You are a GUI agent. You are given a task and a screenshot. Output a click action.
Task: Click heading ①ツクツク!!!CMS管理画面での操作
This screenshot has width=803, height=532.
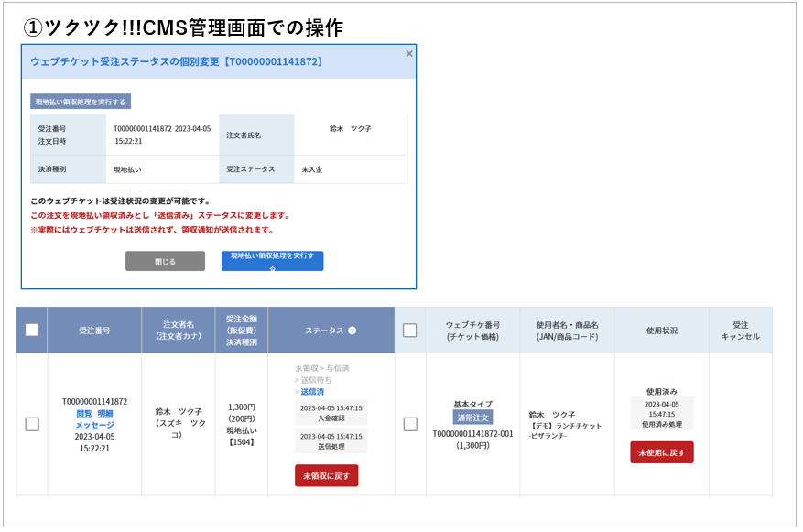[x=183, y=27]
